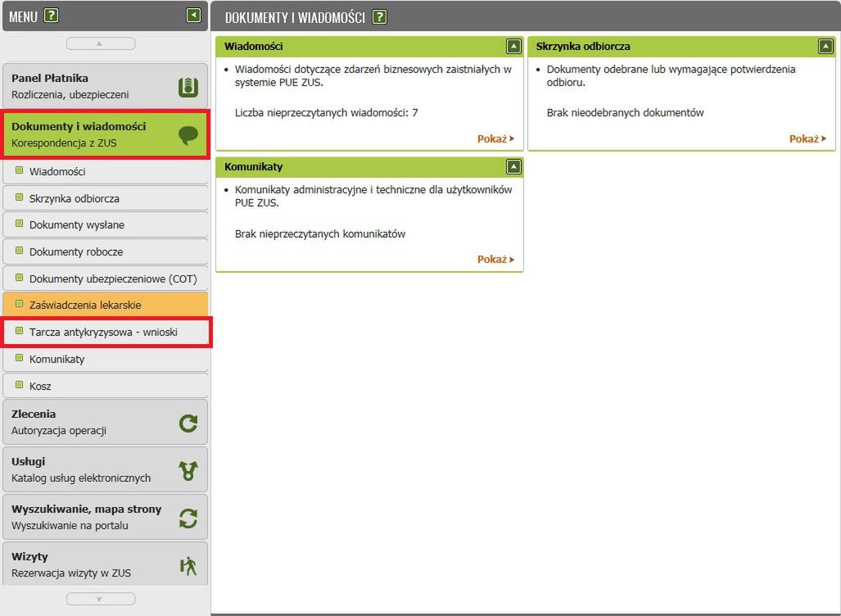Click the speech bubble icon in Dokumenty i wiadomości
Screen dimensions: 841x616
[188, 135]
